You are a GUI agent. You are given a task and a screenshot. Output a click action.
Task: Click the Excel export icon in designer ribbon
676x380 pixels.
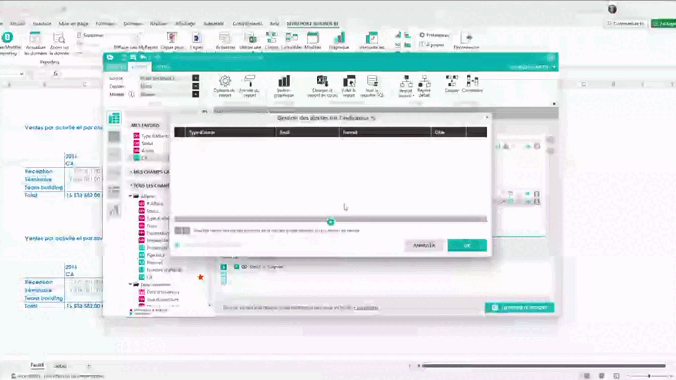click(322, 82)
